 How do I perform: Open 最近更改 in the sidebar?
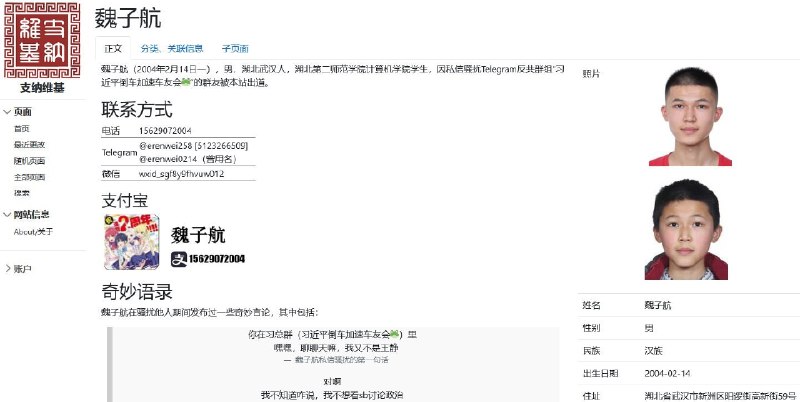click(x=30, y=144)
